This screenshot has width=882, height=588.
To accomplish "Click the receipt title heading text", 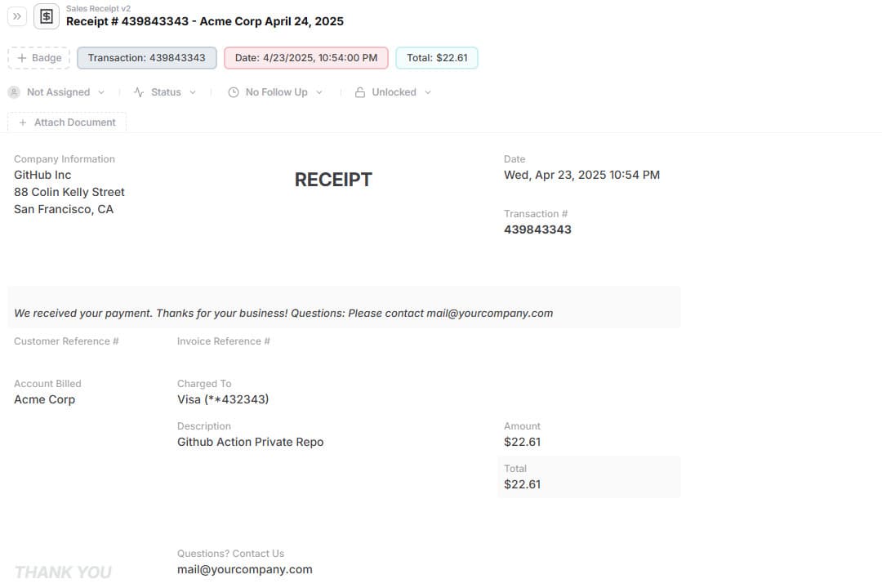I will point(205,21).
